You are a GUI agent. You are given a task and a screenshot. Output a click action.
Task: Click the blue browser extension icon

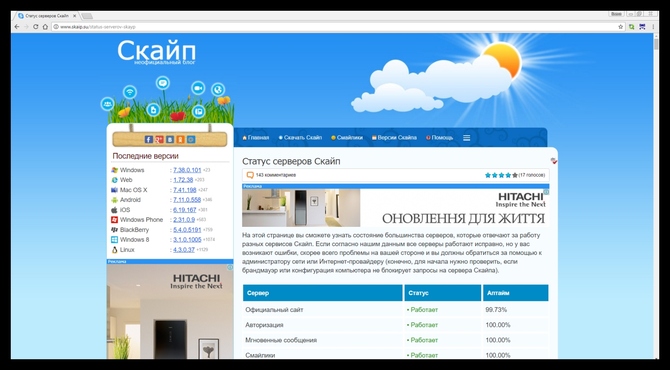(x=642, y=26)
